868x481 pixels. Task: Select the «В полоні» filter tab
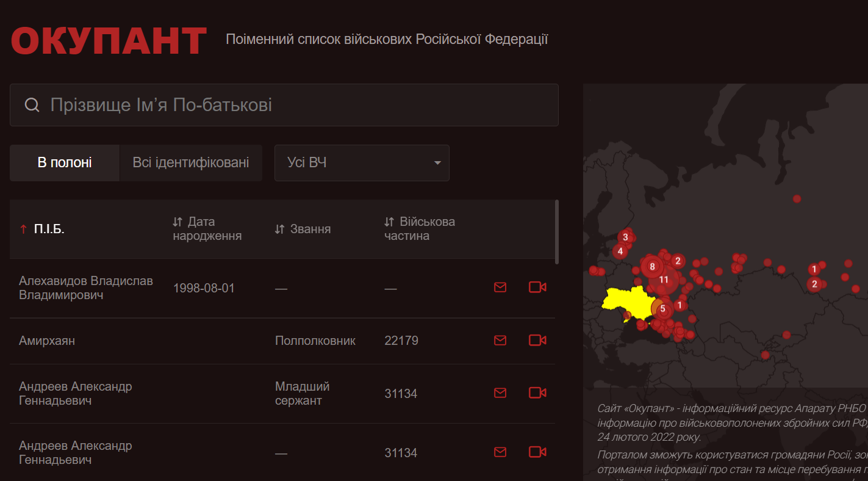(65, 163)
